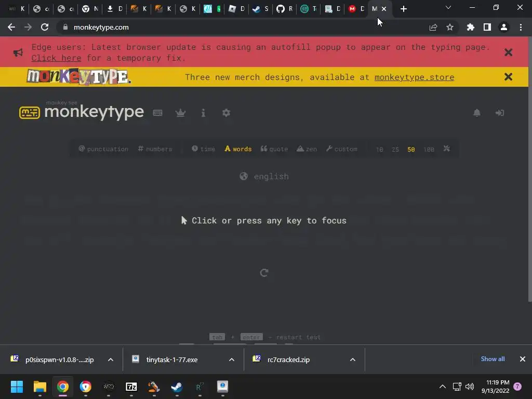Open Steam from the taskbar

177,387
